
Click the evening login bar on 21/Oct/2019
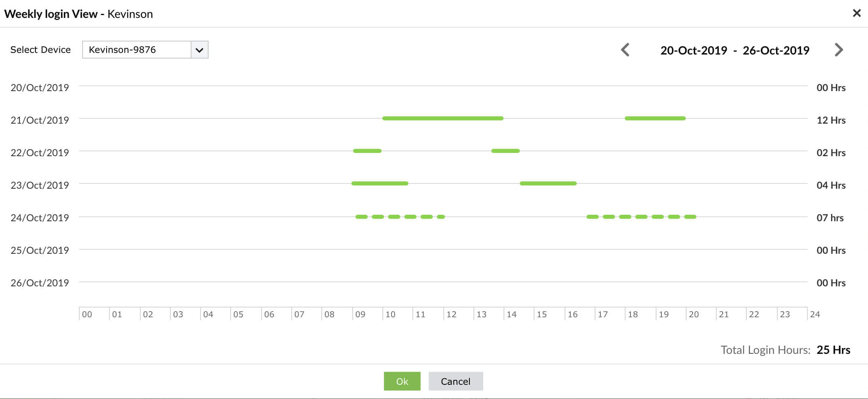655,118
